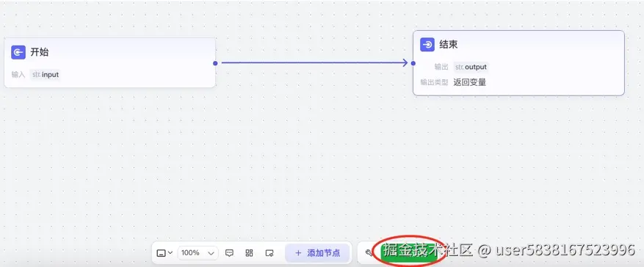Click the 开始 node icon
Screen dimensions: 644x267
pyautogui.click(x=18, y=53)
